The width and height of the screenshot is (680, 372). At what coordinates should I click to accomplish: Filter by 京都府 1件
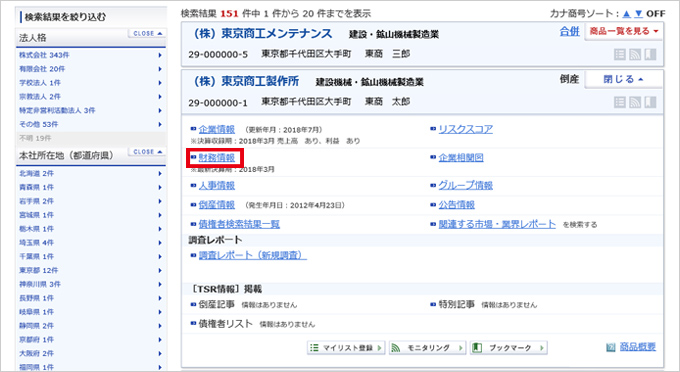pos(91,340)
